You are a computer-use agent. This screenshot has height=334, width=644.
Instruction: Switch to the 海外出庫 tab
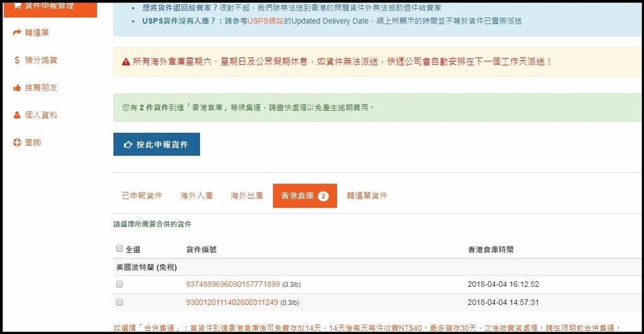click(247, 196)
